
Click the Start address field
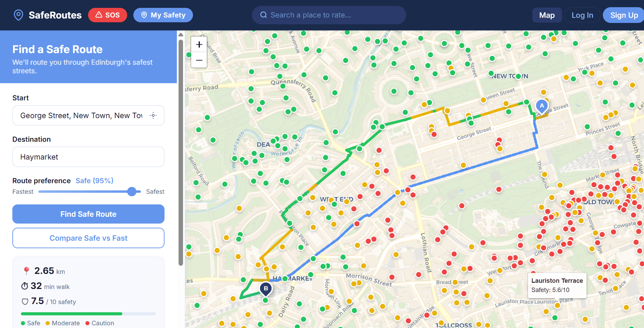pos(88,115)
